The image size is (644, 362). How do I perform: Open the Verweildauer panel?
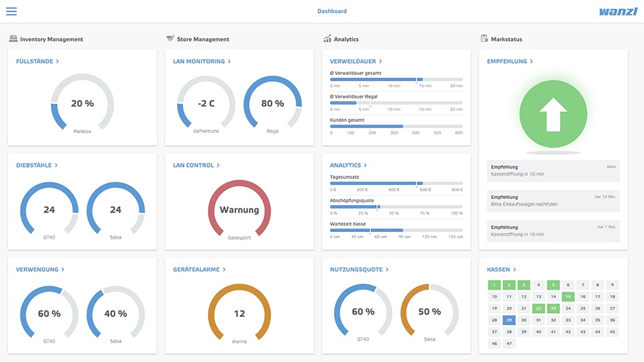pyautogui.click(x=356, y=61)
